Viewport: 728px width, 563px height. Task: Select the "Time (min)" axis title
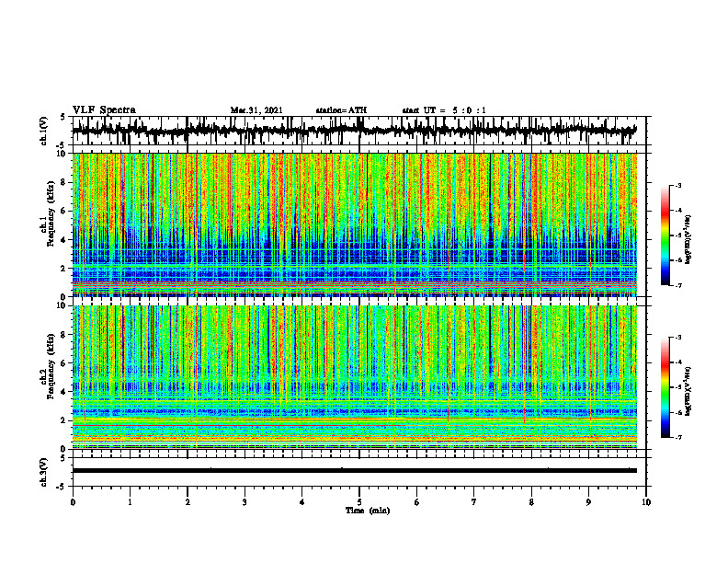[368, 511]
